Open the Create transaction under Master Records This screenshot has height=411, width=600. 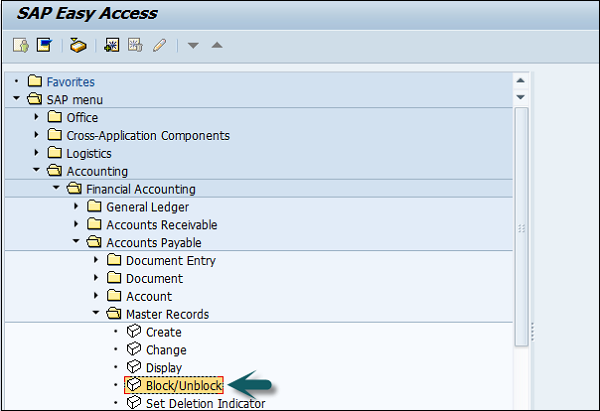coord(163,332)
